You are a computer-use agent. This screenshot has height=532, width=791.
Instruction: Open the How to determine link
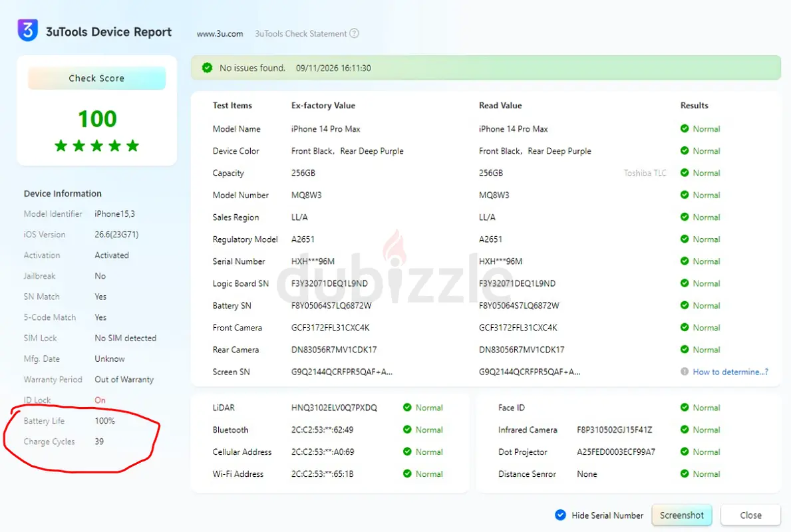pyautogui.click(x=730, y=372)
